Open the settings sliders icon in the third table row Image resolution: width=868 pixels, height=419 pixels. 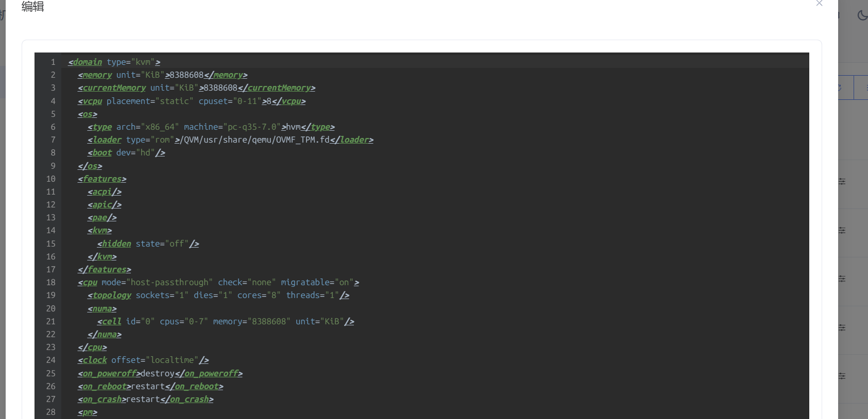click(842, 279)
